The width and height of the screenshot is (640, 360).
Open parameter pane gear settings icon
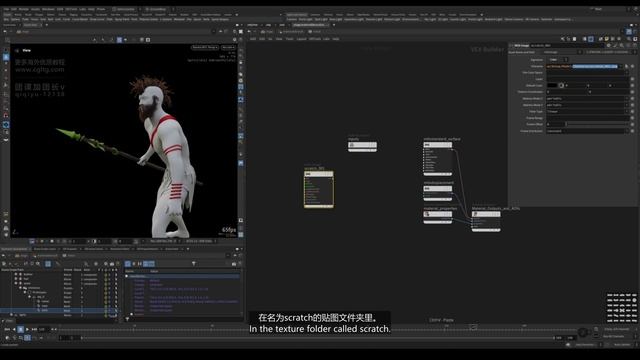tap(609, 45)
